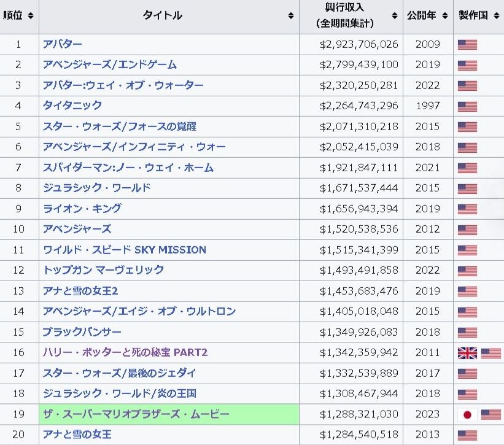Click the UK flag in row 16
This screenshot has width=504, height=445.
click(467, 353)
